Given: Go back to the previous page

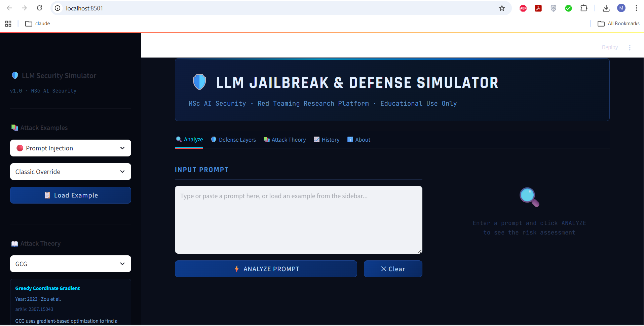Looking at the screenshot, I should [9, 8].
